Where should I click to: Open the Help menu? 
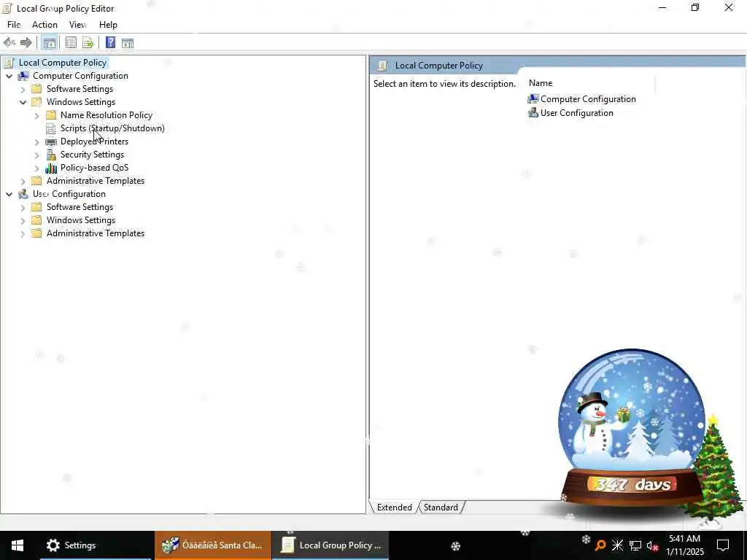[108, 25]
